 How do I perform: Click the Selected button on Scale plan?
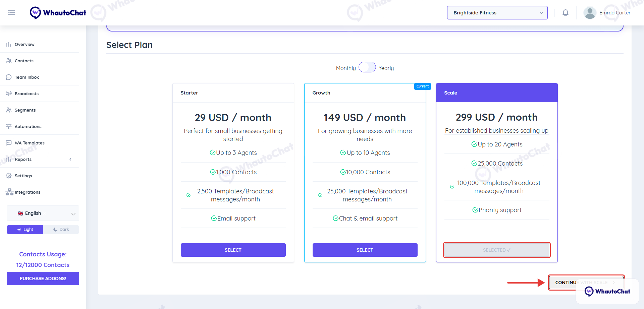tap(497, 250)
